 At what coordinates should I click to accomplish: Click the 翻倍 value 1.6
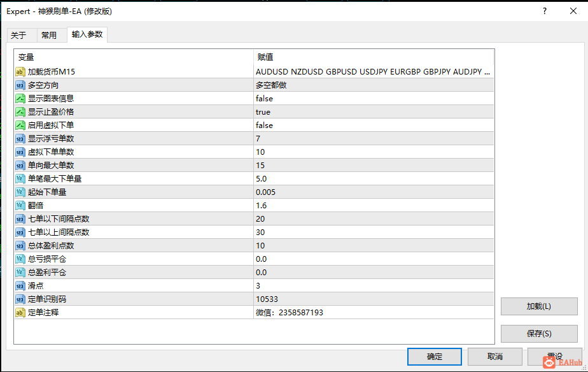262,206
